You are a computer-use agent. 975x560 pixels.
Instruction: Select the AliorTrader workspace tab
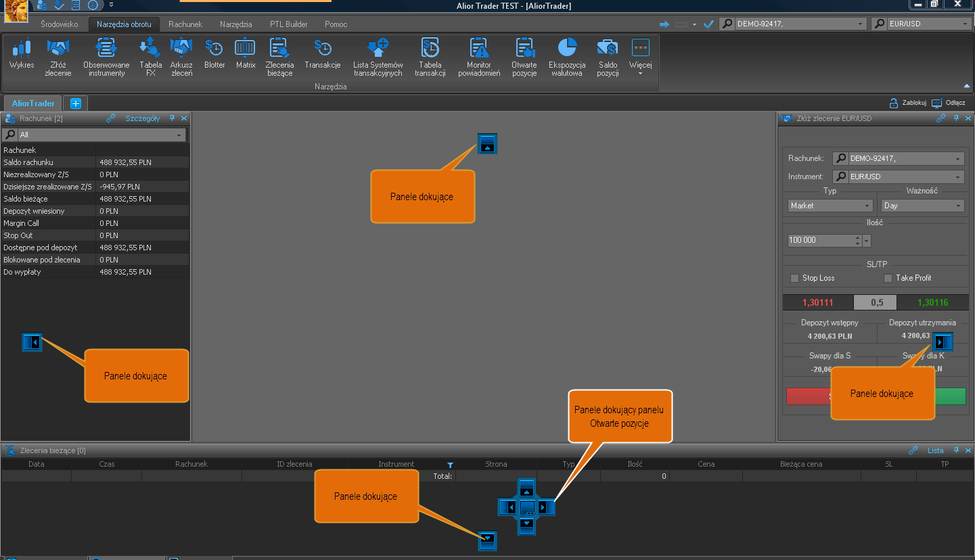click(33, 103)
